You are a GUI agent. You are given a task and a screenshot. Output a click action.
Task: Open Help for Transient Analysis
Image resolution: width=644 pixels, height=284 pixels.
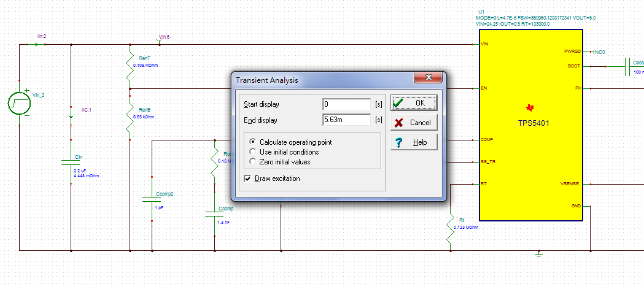pos(414,142)
